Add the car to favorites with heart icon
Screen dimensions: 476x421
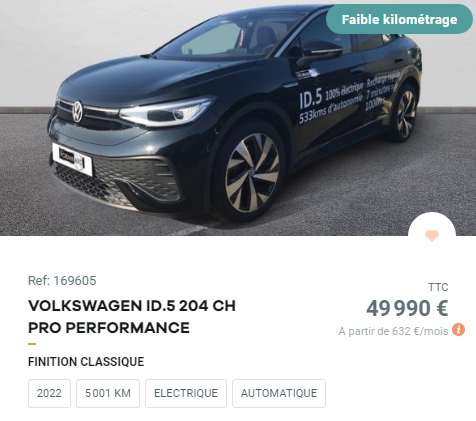click(x=432, y=235)
